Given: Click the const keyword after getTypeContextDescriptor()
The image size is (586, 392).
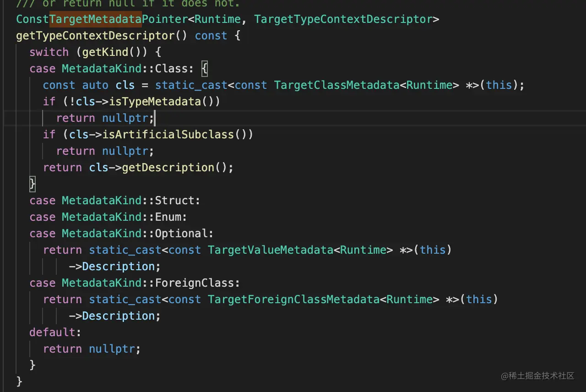Looking at the screenshot, I should pyautogui.click(x=211, y=36).
